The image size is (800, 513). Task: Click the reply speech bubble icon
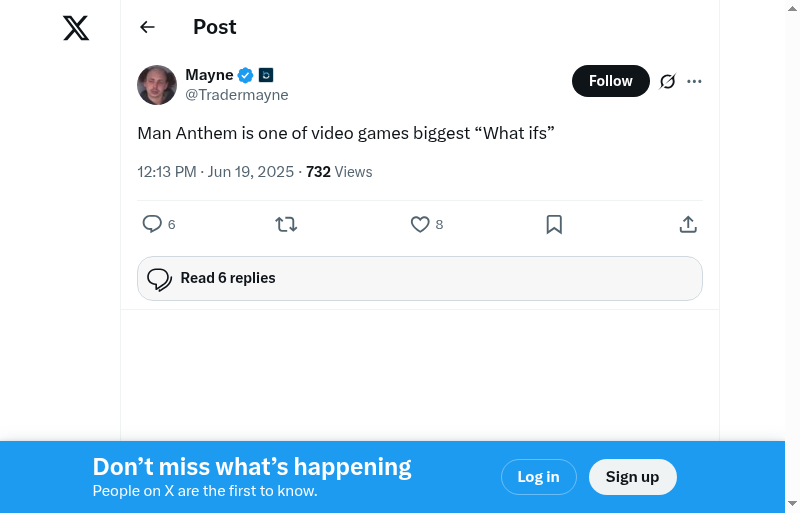click(x=152, y=224)
